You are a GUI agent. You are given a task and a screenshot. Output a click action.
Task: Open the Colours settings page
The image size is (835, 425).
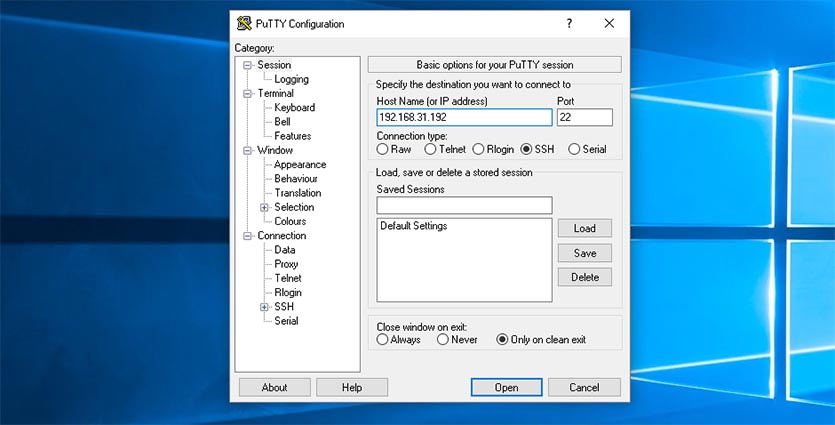tap(290, 221)
